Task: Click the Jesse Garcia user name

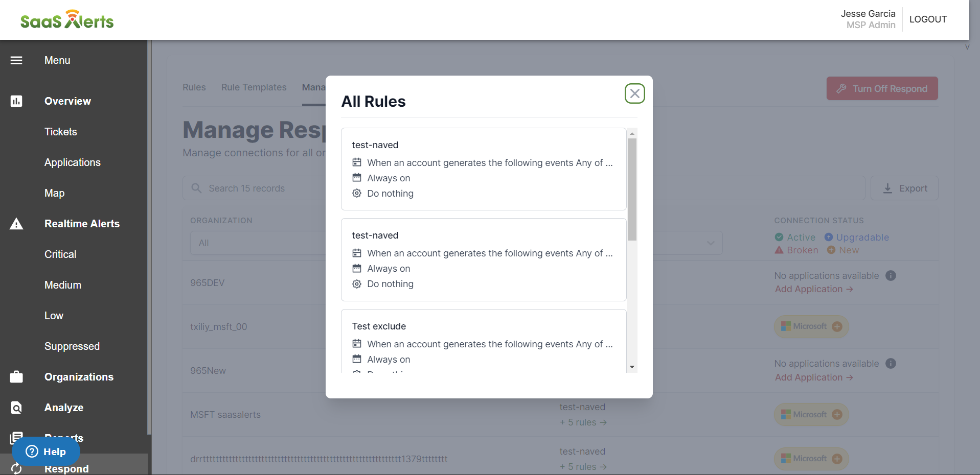Action: (x=868, y=14)
